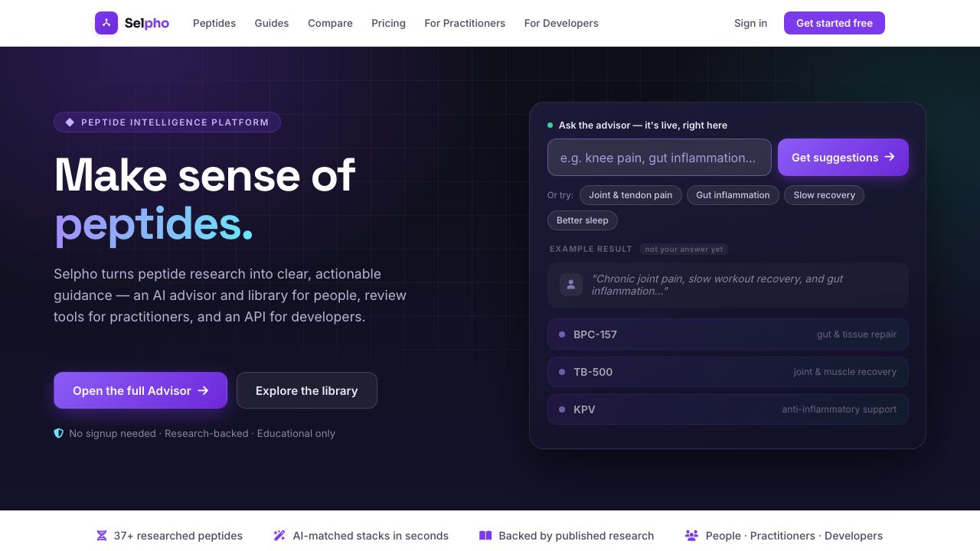Click the TB-500 result row
The height and width of the screenshot is (551, 980).
(728, 372)
